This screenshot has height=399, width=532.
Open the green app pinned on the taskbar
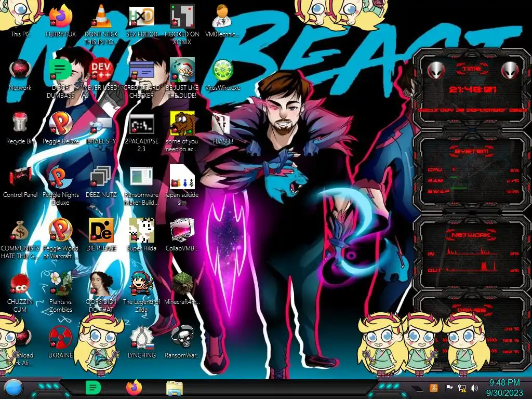pos(94,388)
